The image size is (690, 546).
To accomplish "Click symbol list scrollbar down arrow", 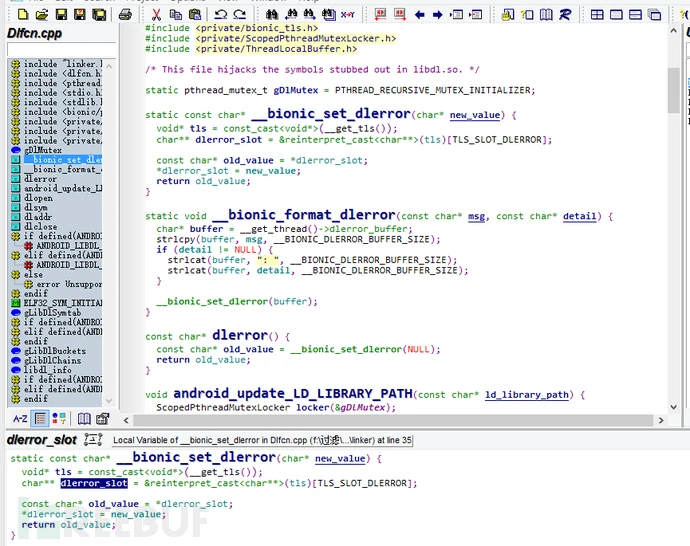I will coord(109,401).
